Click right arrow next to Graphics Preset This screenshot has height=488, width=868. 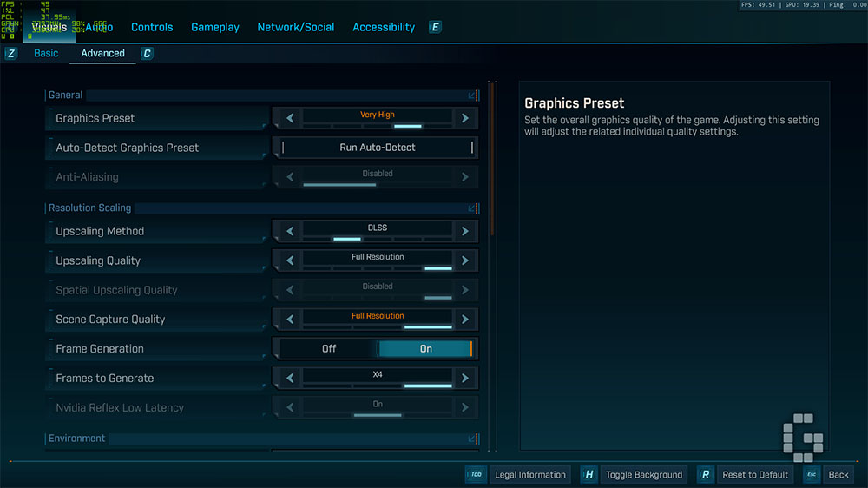465,118
